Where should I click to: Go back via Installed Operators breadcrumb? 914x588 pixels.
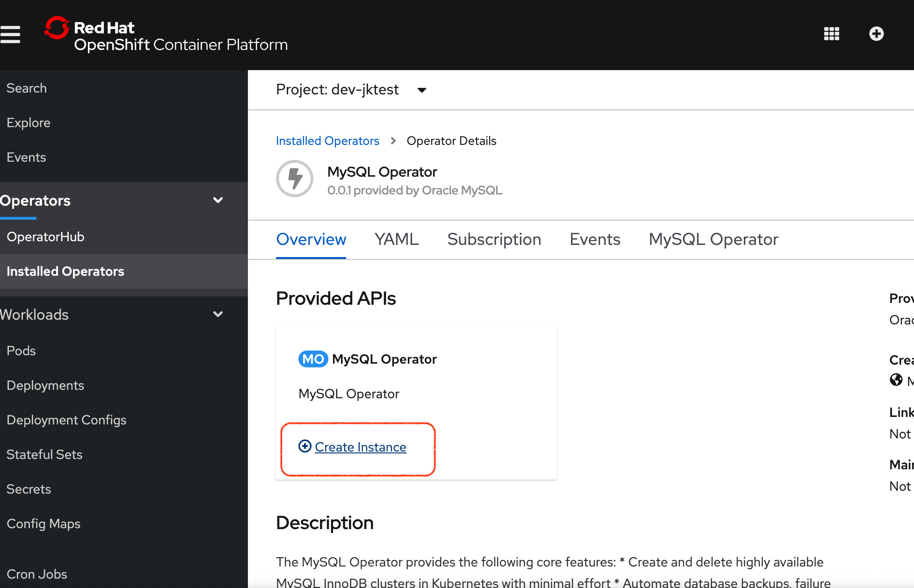click(x=327, y=141)
